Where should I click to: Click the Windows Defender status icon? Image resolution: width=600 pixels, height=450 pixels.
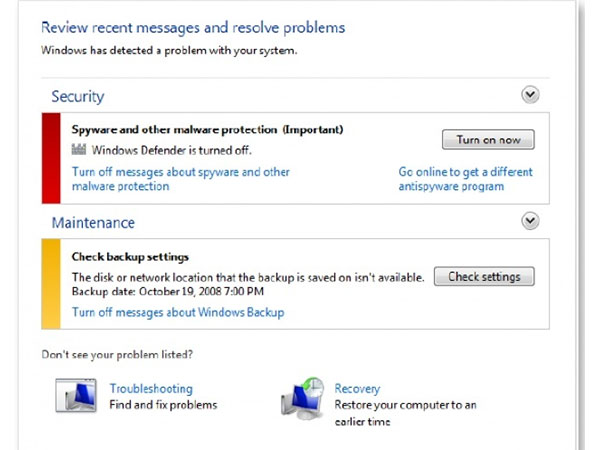pyautogui.click(x=78, y=149)
